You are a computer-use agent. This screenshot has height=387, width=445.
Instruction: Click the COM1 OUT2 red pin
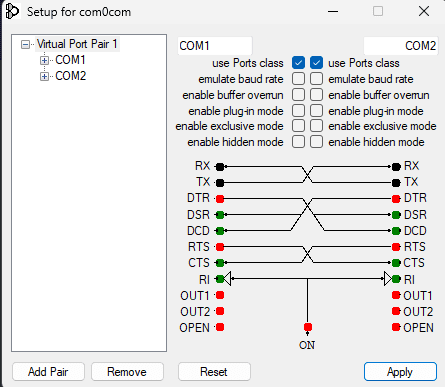tap(220, 311)
